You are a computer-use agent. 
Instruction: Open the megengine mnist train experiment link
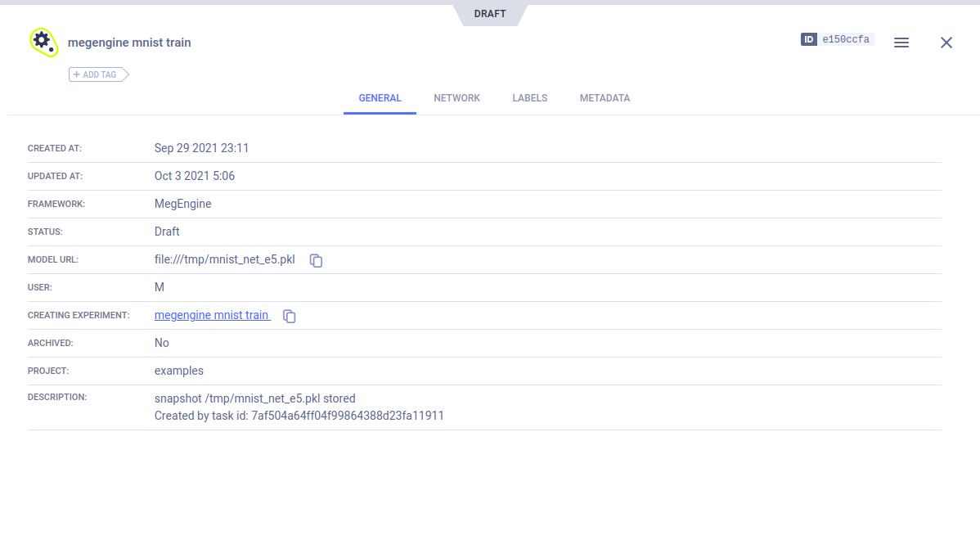point(212,315)
